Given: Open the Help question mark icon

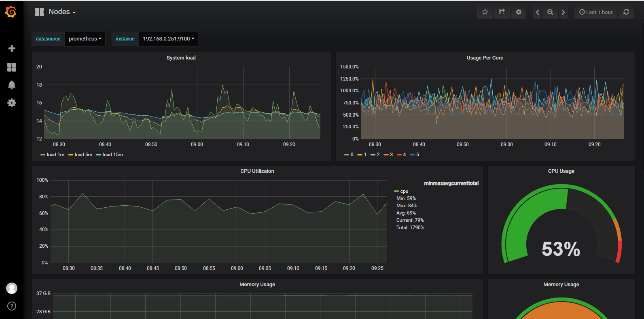Looking at the screenshot, I should pyautogui.click(x=12, y=306).
